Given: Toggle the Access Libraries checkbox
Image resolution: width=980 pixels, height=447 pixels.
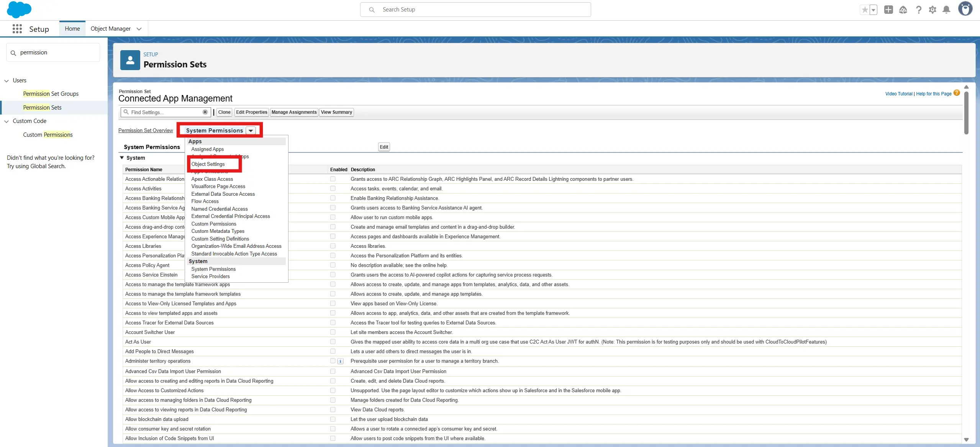Looking at the screenshot, I should (333, 246).
